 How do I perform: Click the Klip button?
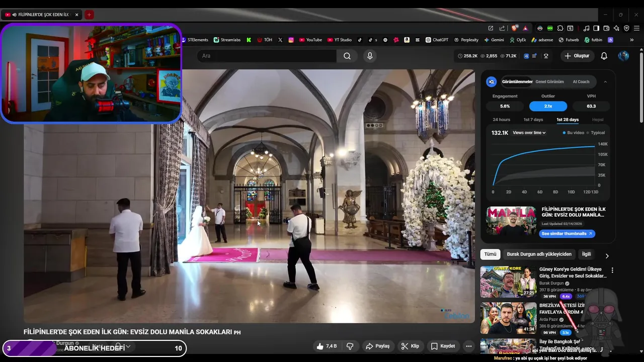point(410,346)
